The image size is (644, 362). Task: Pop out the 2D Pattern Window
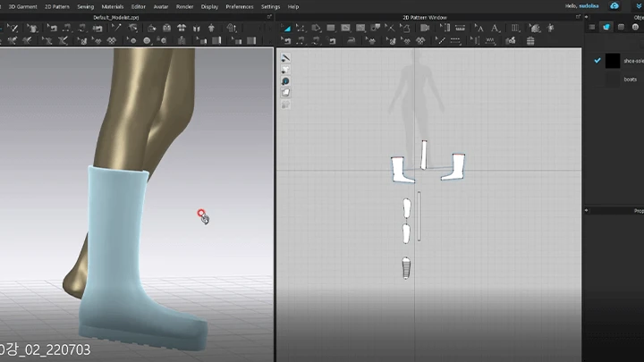point(578,17)
